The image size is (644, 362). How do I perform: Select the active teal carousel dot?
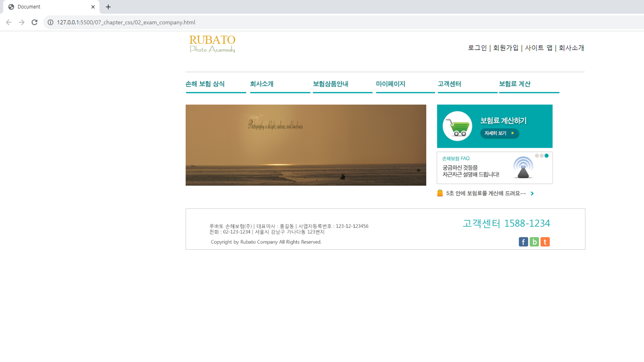[x=546, y=156]
